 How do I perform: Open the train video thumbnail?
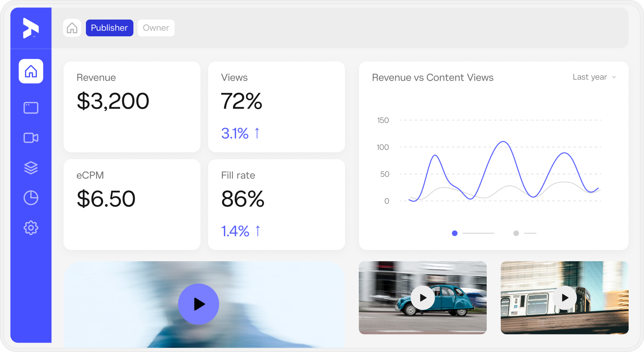565,298
